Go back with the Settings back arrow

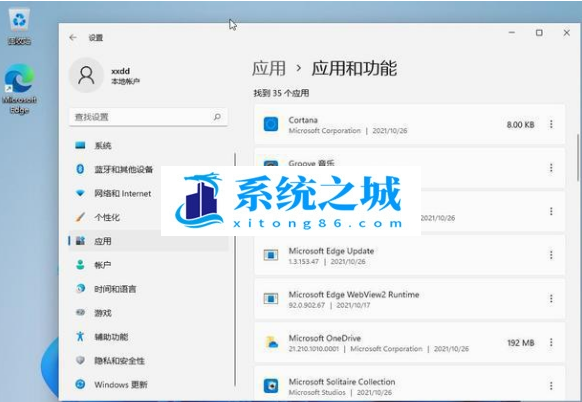pos(73,37)
